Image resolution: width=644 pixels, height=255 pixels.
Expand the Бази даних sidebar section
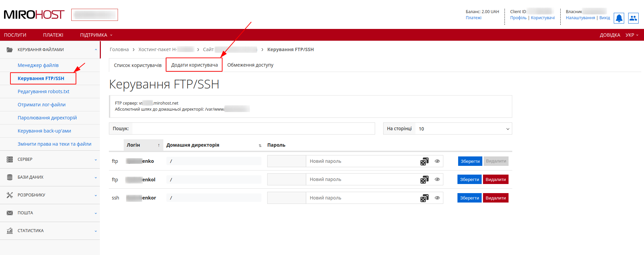coord(96,178)
